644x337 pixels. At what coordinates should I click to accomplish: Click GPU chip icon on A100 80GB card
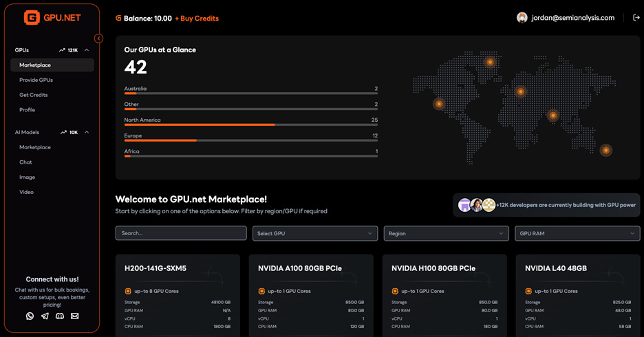pos(261,291)
